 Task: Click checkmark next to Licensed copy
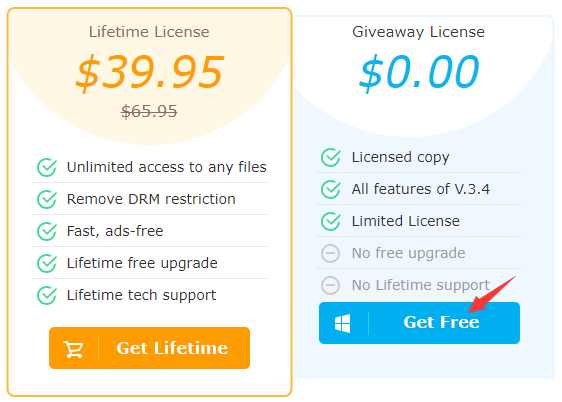(331, 157)
